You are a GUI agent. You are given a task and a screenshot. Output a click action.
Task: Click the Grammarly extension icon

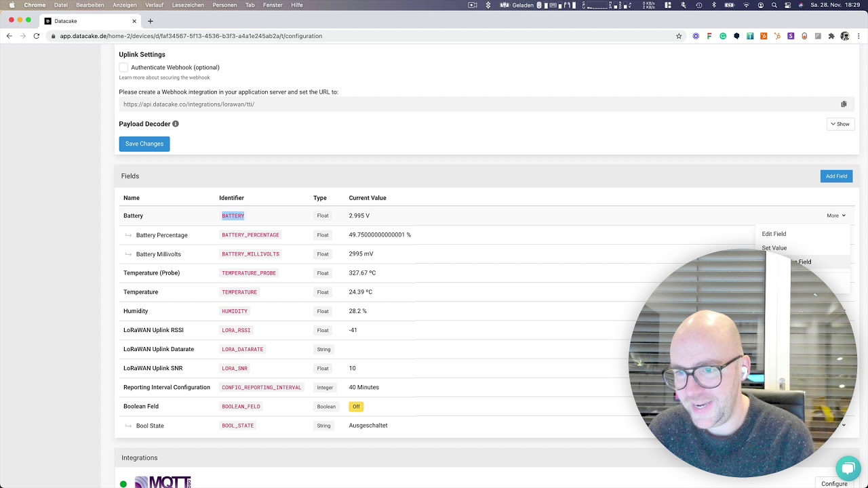click(x=723, y=36)
